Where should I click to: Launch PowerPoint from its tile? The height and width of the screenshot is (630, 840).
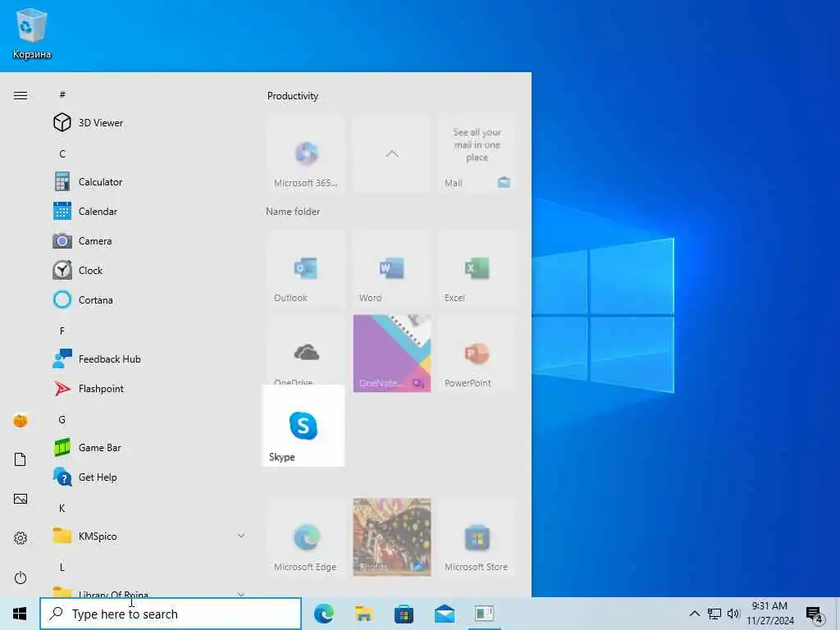coord(477,354)
